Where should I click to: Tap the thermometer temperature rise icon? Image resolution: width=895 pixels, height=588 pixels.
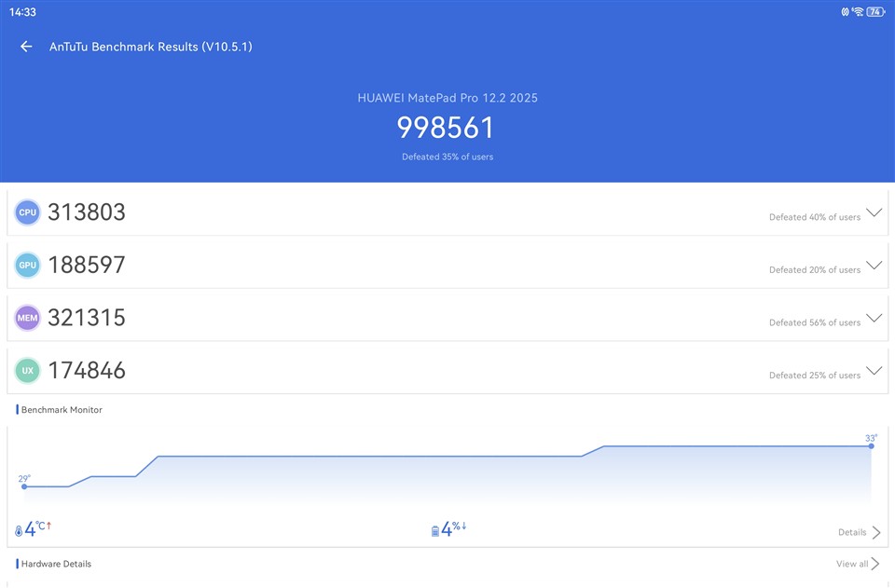(19, 531)
